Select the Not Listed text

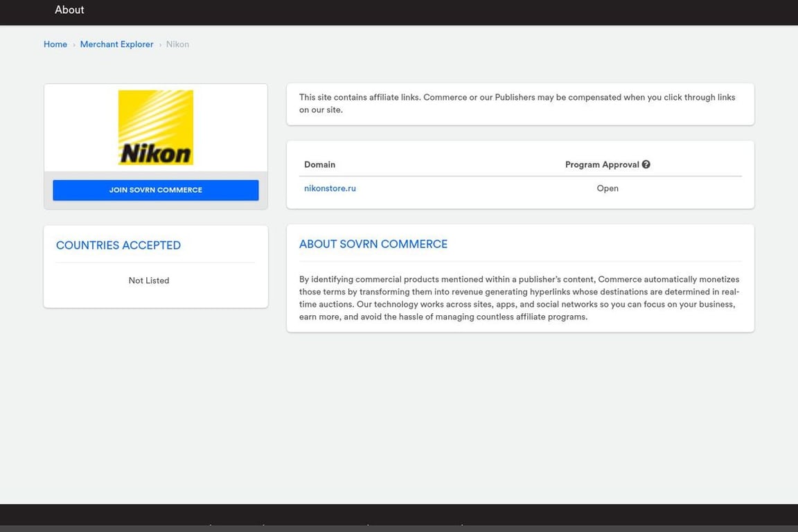pyautogui.click(x=149, y=281)
